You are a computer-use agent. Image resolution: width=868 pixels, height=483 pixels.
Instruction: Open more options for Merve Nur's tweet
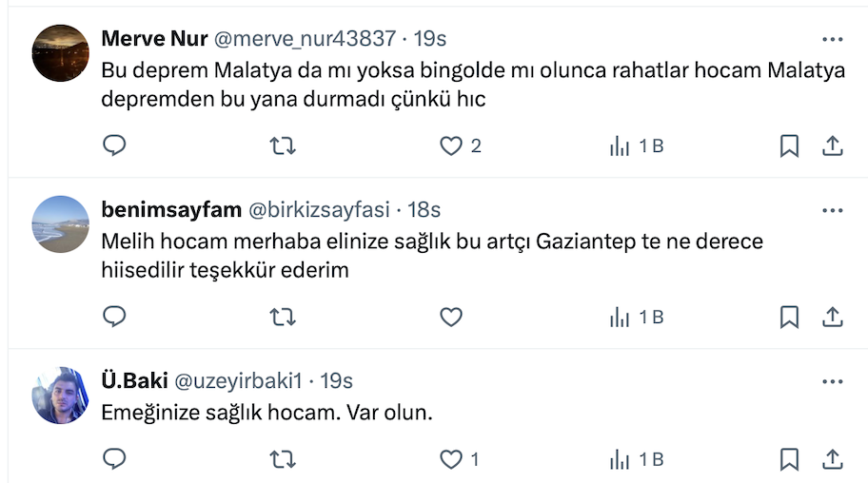832,39
